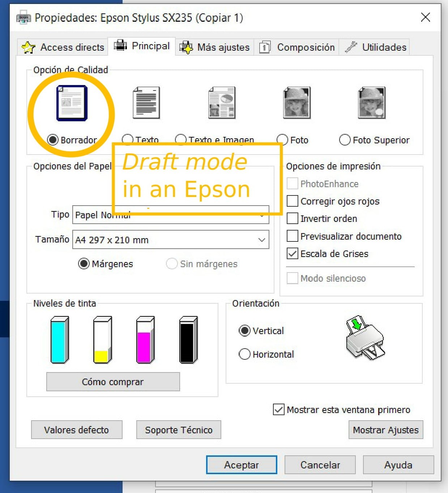Click the Cómo comprar button
Viewport: 448px width, 493px height.
(x=113, y=382)
